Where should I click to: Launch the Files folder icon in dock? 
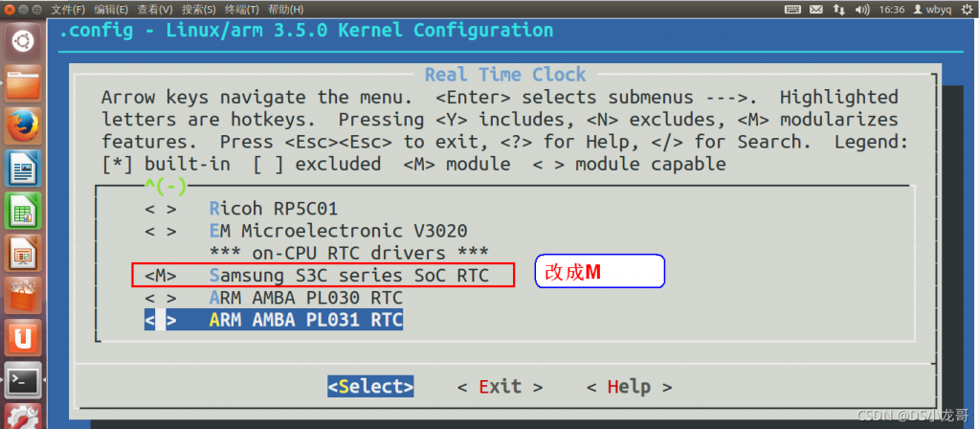[23, 84]
